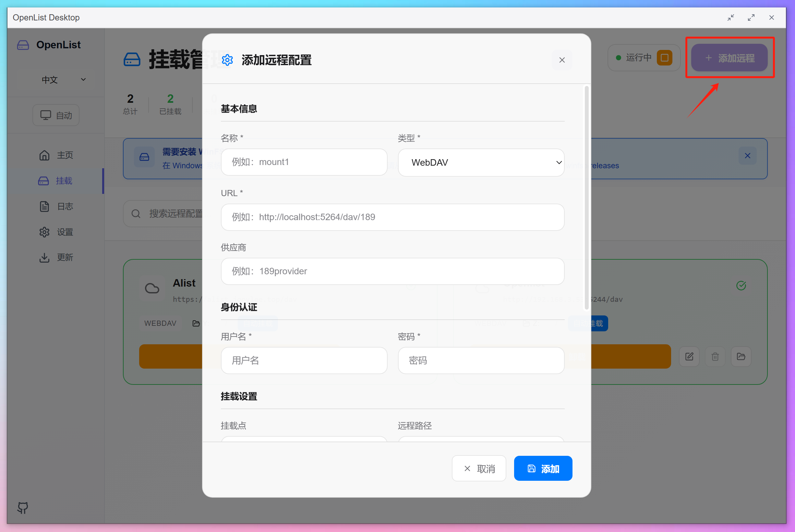Delete the remote via the trash icon
This screenshot has width=795, height=532.
click(x=715, y=357)
